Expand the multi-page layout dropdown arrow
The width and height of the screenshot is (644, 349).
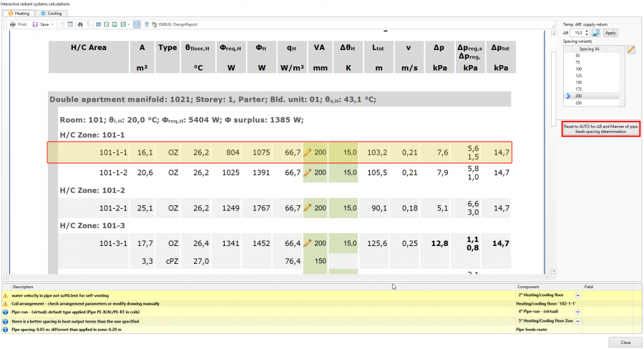[x=129, y=24]
